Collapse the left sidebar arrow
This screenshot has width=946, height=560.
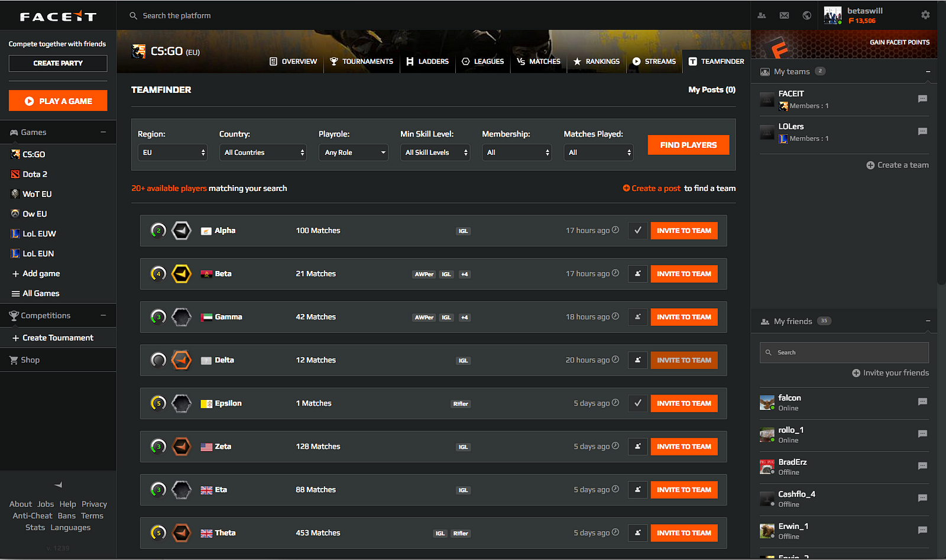point(58,485)
